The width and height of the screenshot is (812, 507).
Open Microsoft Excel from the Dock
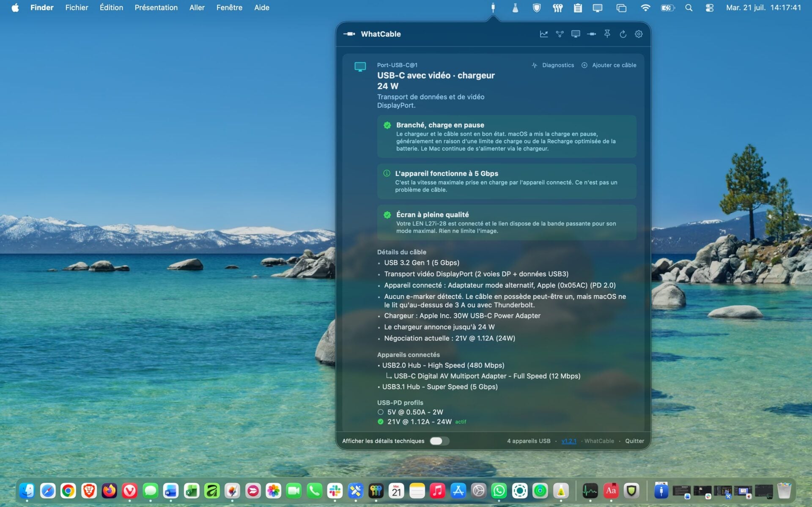point(192,491)
